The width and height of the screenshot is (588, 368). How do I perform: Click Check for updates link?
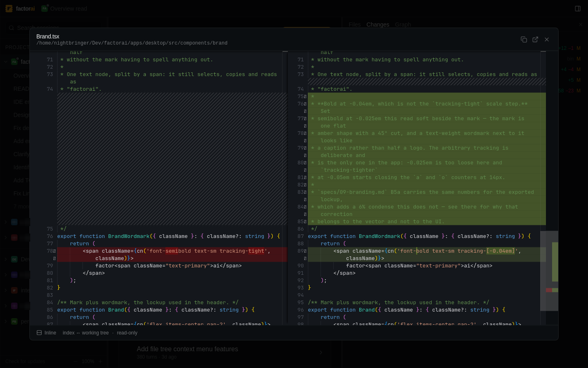(x=25, y=361)
